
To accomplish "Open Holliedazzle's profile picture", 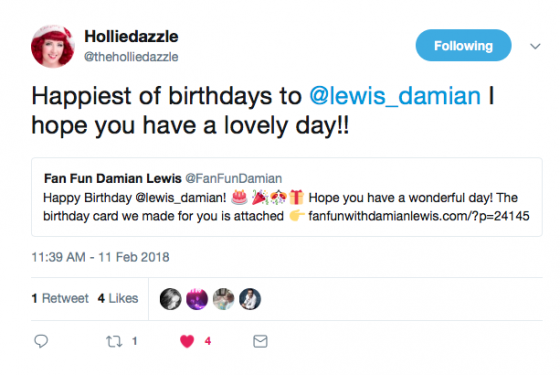I will pos(53,46).
